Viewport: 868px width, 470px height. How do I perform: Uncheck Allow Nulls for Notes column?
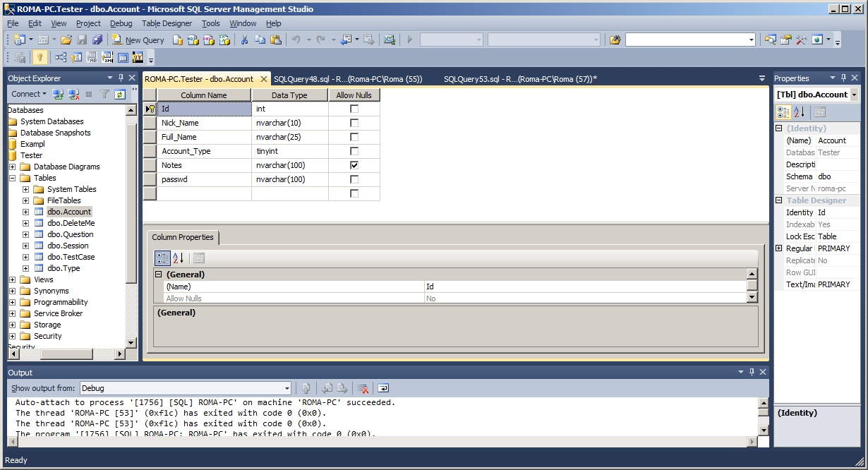[354, 165]
